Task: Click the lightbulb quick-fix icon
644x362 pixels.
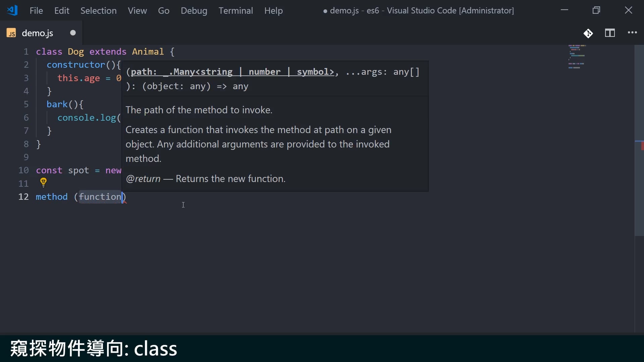Action: click(x=43, y=182)
